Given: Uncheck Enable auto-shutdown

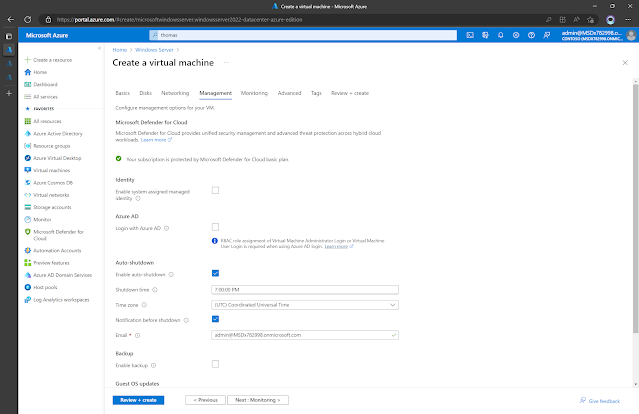Looking at the screenshot, I should coord(215,273).
